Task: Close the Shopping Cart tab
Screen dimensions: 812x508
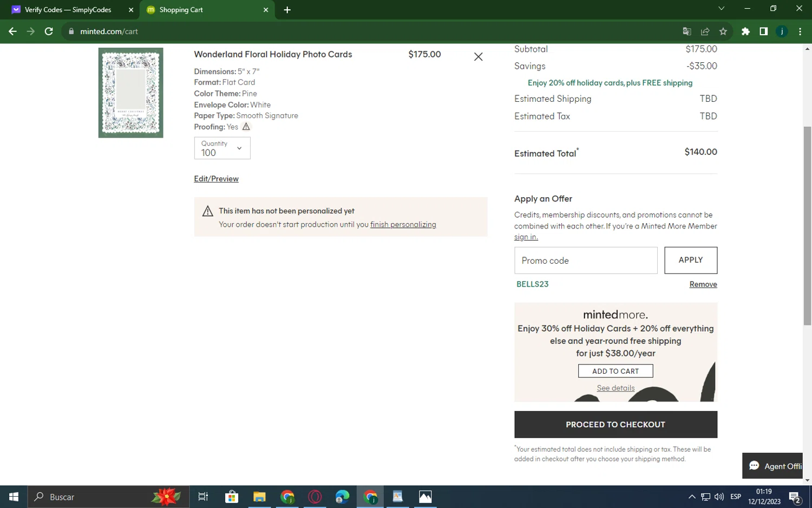Action: [266, 10]
